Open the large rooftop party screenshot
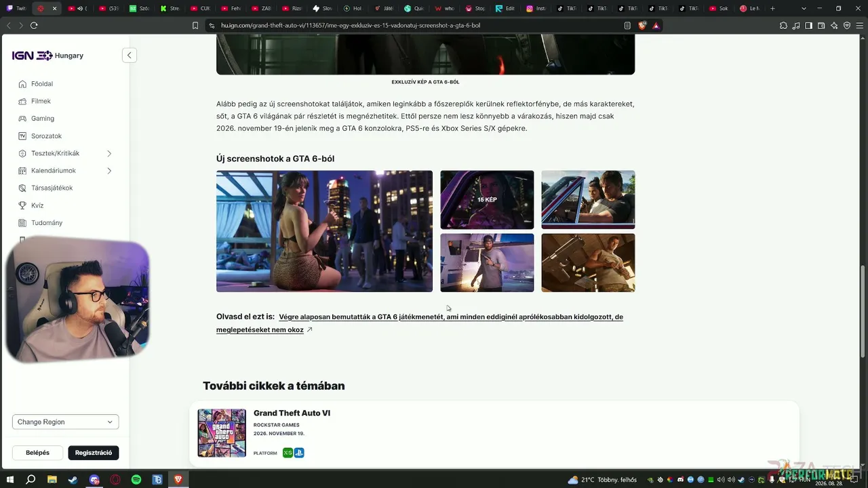This screenshot has height=488, width=868. pyautogui.click(x=324, y=231)
